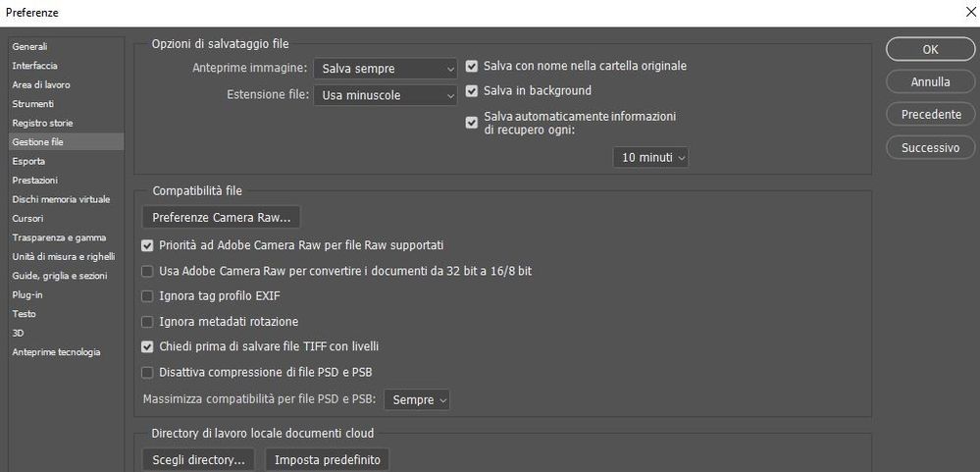The height and width of the screenshot is (472, 980).
Task: Select Interfaccia in the sidebar
Action: pyautogui.click(x=66, y=66)
